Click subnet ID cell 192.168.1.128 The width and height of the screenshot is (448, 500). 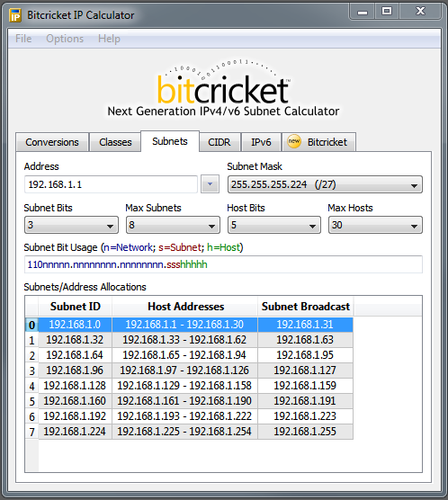(x=75, y=386)
